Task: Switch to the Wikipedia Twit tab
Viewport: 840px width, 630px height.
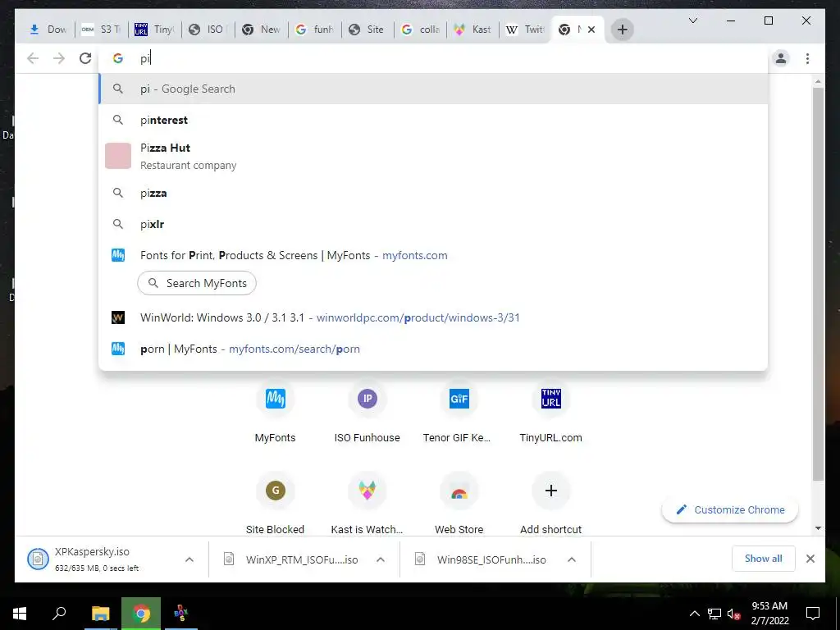Action: point(525,30)
